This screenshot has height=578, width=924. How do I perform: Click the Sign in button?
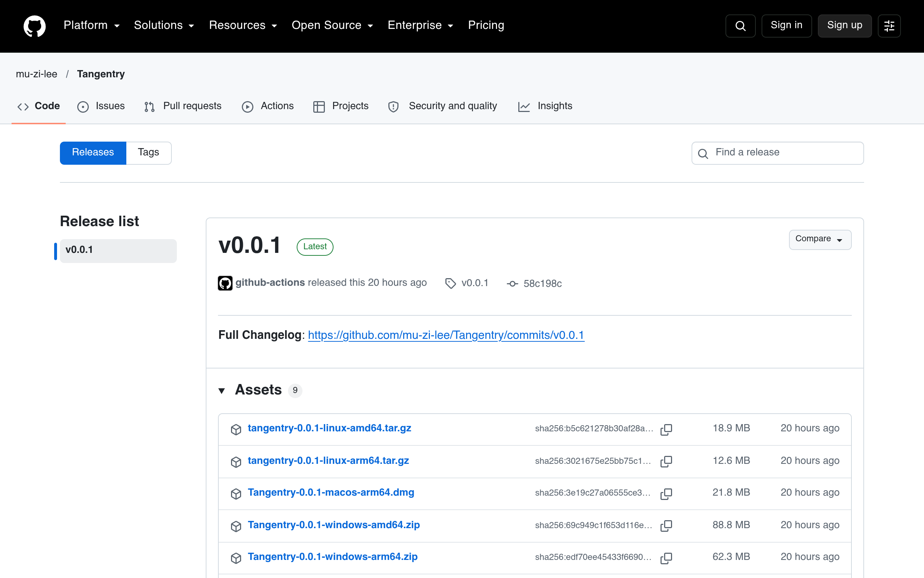(786, 26)
